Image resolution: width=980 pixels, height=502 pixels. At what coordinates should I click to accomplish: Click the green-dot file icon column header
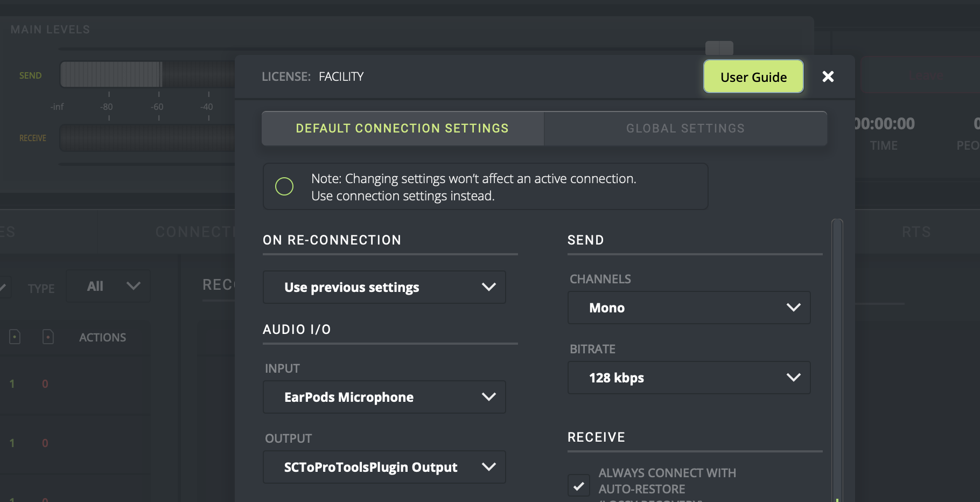[x=15, y=337]
